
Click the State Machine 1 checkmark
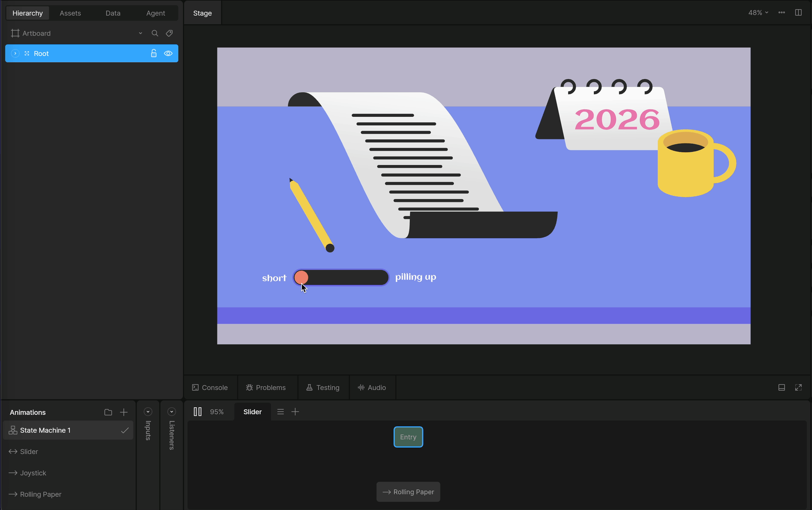(125, 430)
